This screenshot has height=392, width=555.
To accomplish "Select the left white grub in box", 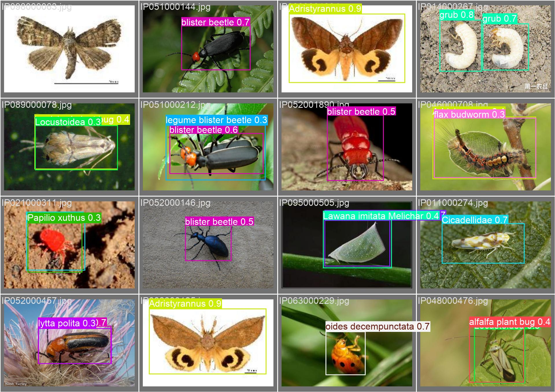I will [460, 46].
